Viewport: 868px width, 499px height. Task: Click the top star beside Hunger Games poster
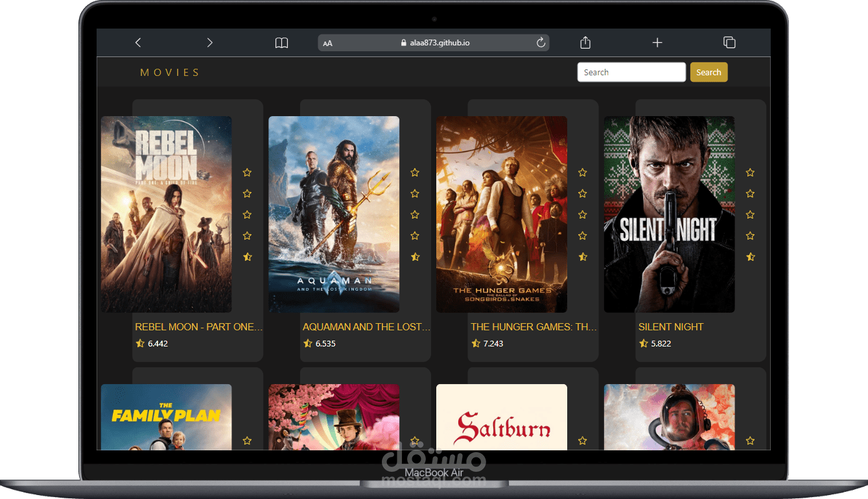tap(582, 173)
